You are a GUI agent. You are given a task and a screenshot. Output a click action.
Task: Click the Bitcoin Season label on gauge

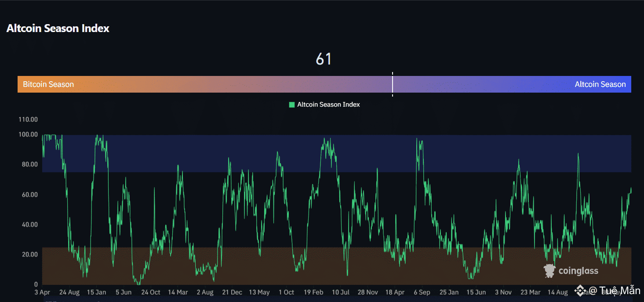point(48,84)
